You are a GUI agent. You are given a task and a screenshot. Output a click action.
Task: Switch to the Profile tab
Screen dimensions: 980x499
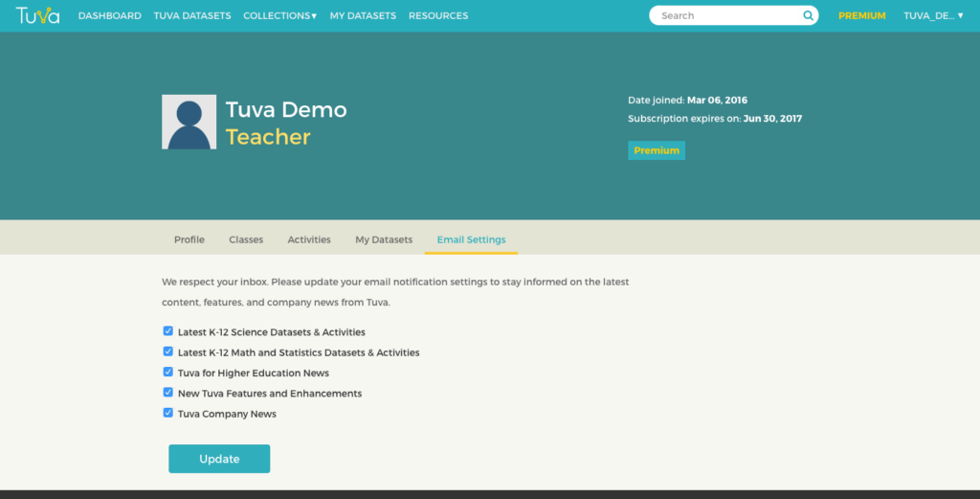(189, 239)
